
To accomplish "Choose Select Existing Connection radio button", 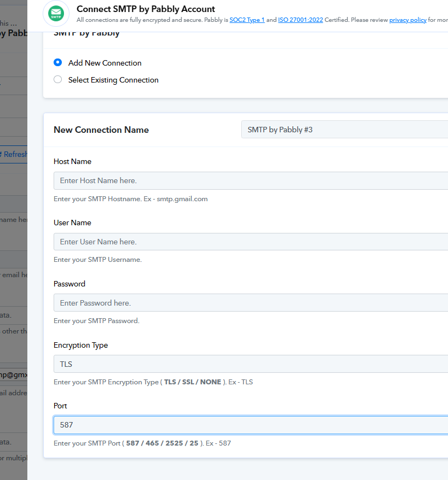I will [x=57, y=80].
